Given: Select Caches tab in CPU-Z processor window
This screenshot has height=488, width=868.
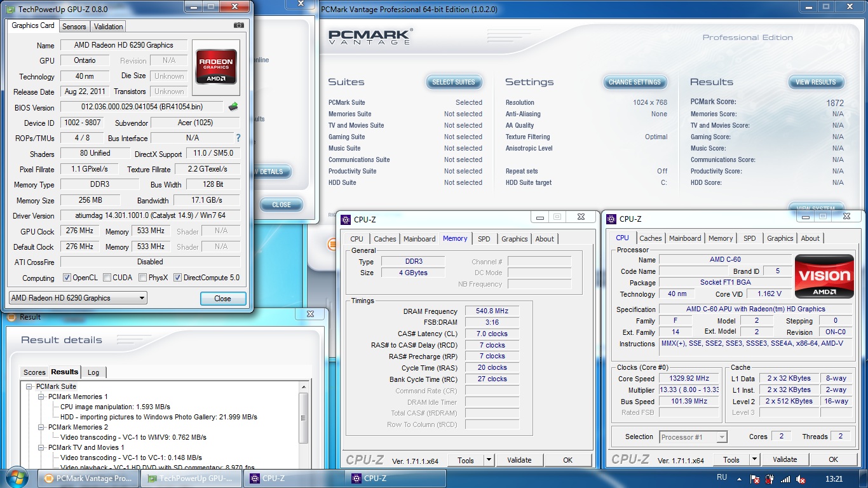Looking at the screenshot, I should click(650, 238).
